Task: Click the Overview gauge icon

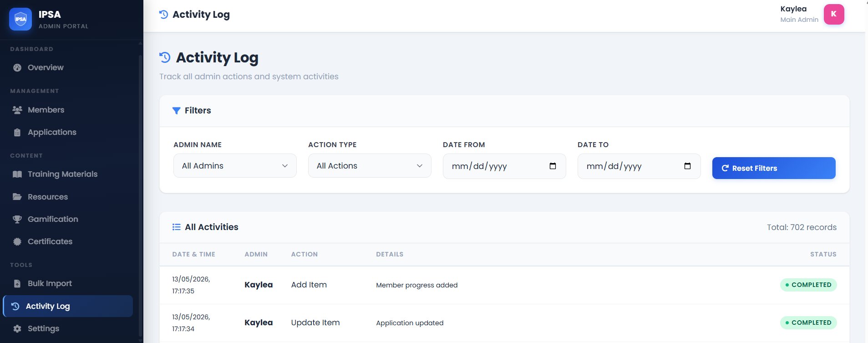Action: tap(17, 67)
